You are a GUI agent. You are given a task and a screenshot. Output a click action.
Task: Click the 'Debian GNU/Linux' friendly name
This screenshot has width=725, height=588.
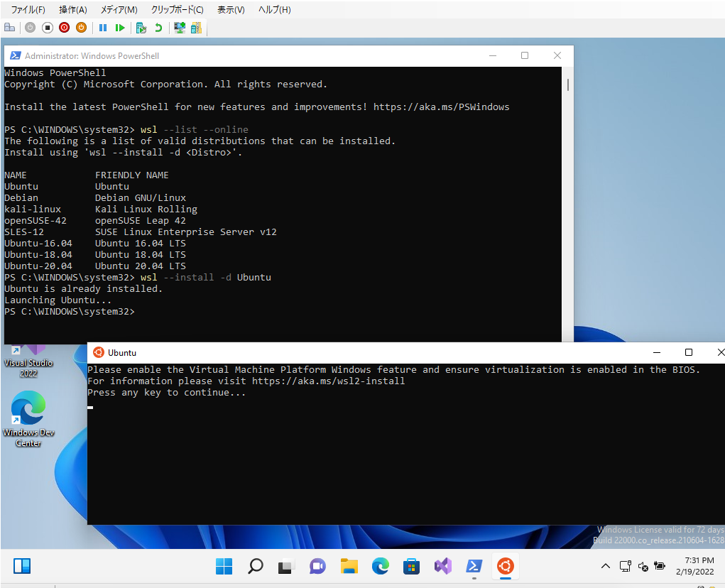[x=141, y=198]
